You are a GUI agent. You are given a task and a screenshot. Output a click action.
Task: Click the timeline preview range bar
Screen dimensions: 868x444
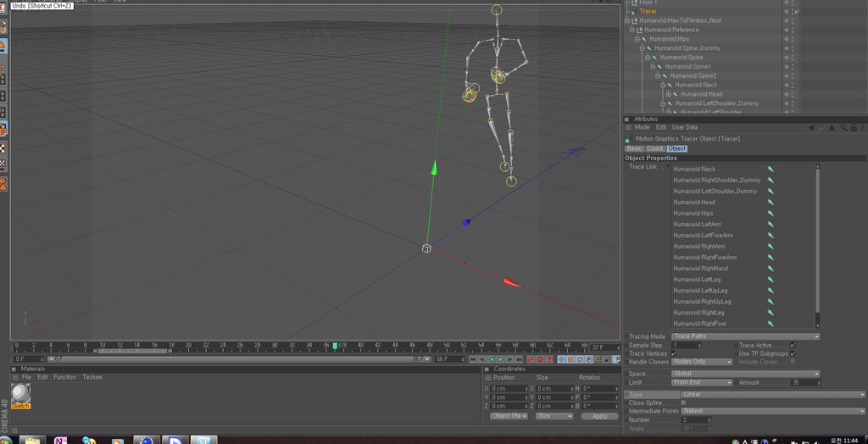[x=239, y=359]
